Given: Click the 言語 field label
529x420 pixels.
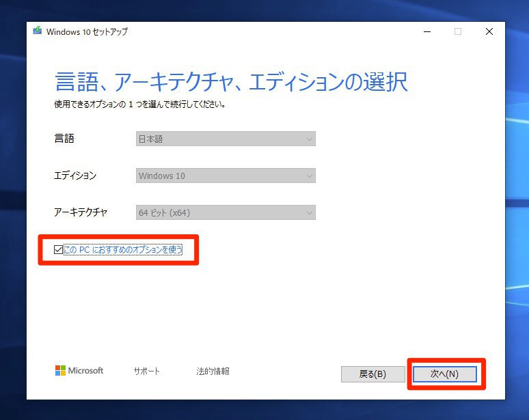Looking at the screenshot, I should (x=64, y=138).
